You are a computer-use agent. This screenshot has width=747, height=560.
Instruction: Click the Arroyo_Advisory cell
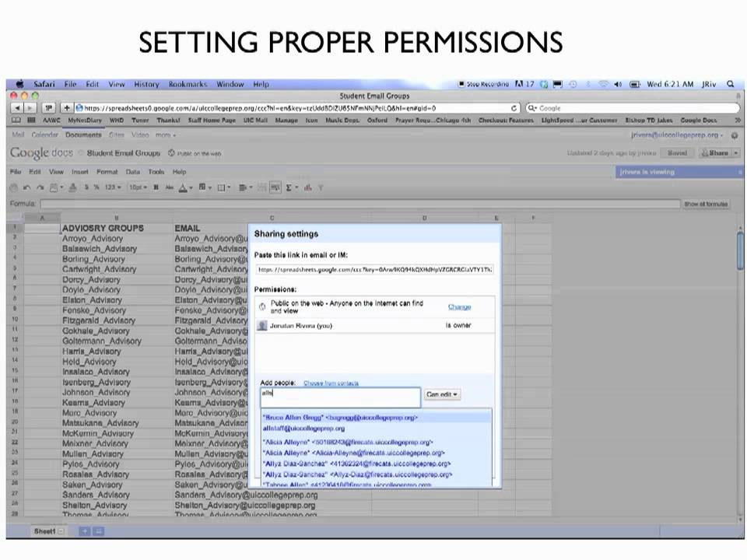click(x=117, y=239)
